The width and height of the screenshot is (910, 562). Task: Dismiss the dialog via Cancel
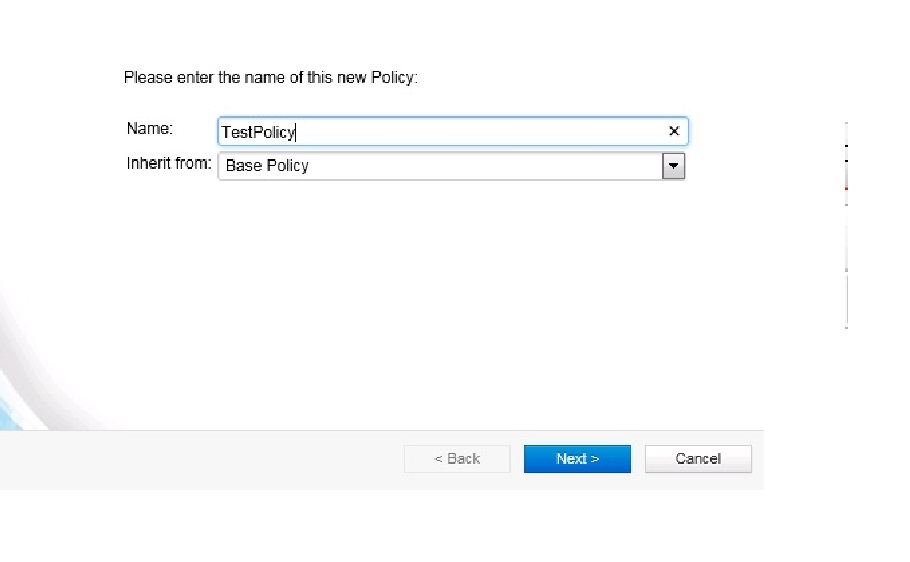(698, 459)
